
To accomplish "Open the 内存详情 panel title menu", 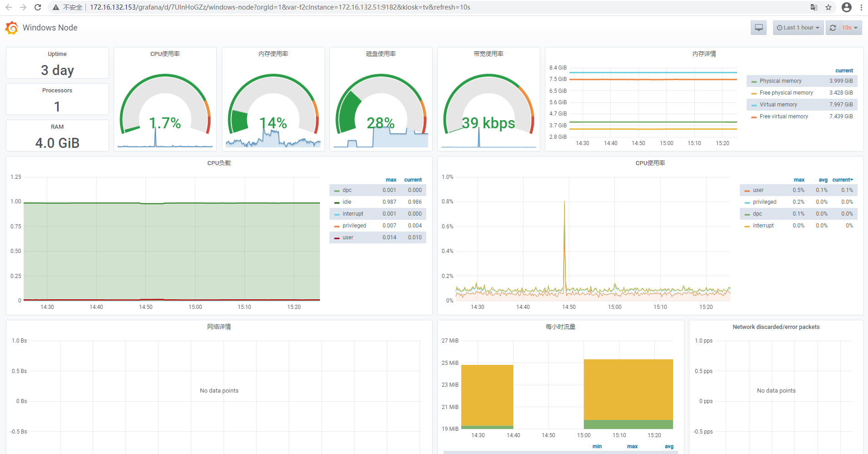I will (x=704, y=54).
